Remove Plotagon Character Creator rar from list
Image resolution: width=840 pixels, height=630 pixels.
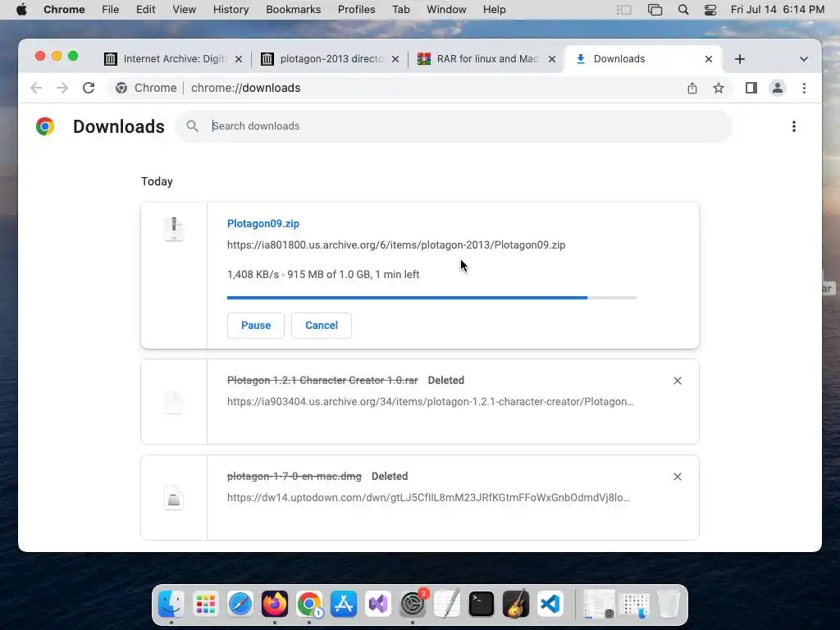pyautogui.click(x=677, y=381)
